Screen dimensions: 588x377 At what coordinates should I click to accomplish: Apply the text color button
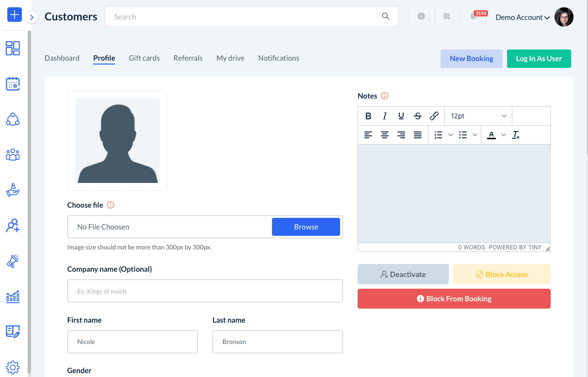(x=491, y=135)
